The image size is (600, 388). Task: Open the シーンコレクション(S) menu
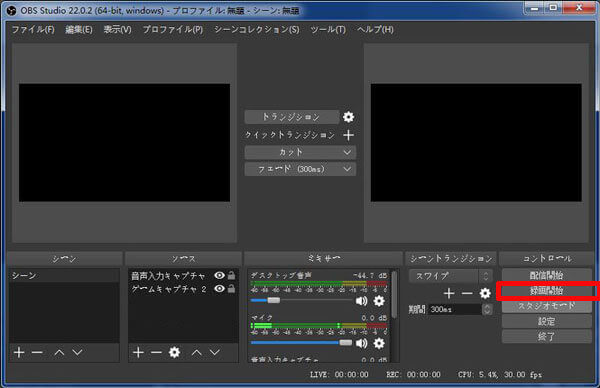257,29
